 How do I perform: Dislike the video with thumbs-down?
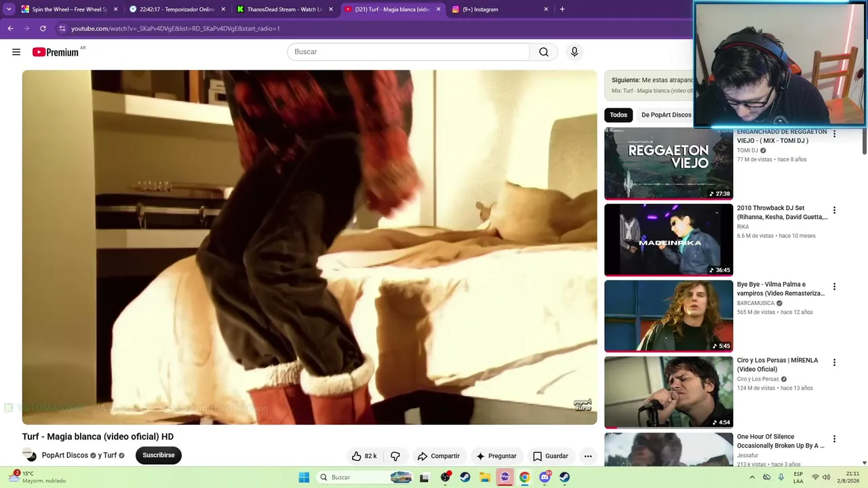click(x=395, y=456)
